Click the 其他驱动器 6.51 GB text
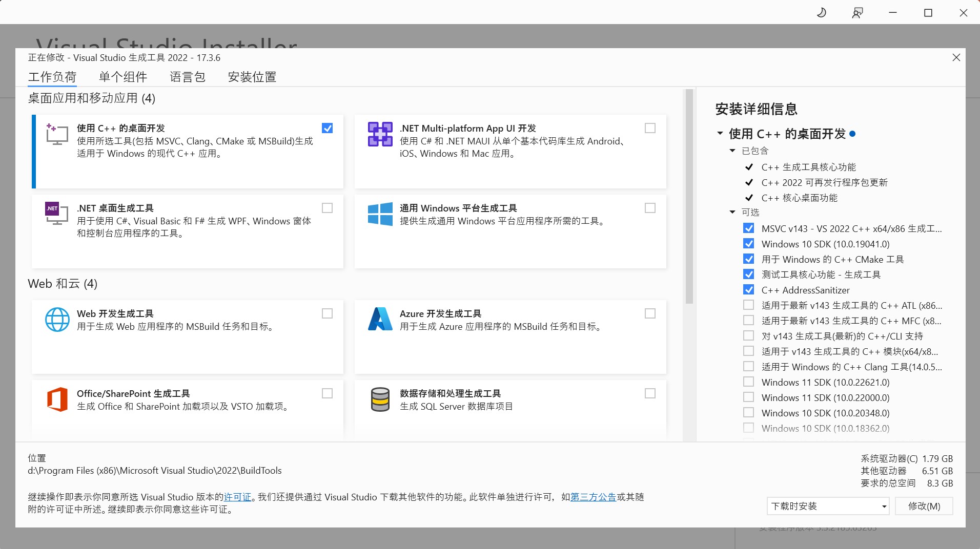Image resolution: width=980 pixels, height=549 pixels. pos(907,471)
